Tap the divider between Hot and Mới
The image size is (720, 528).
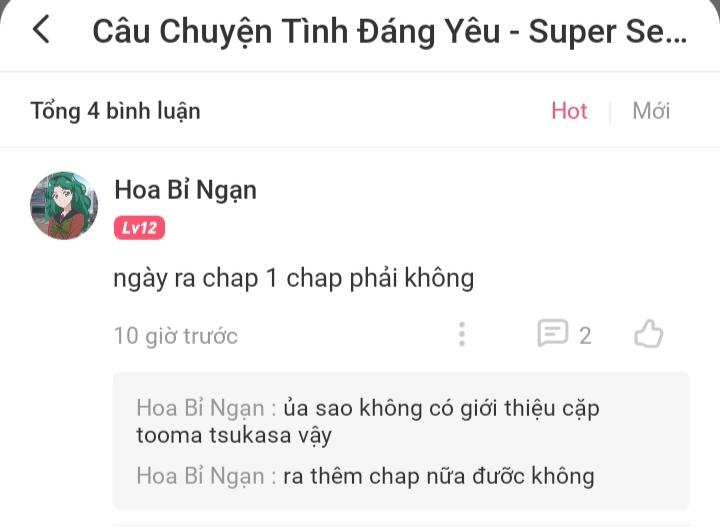[x=609, y=112]
